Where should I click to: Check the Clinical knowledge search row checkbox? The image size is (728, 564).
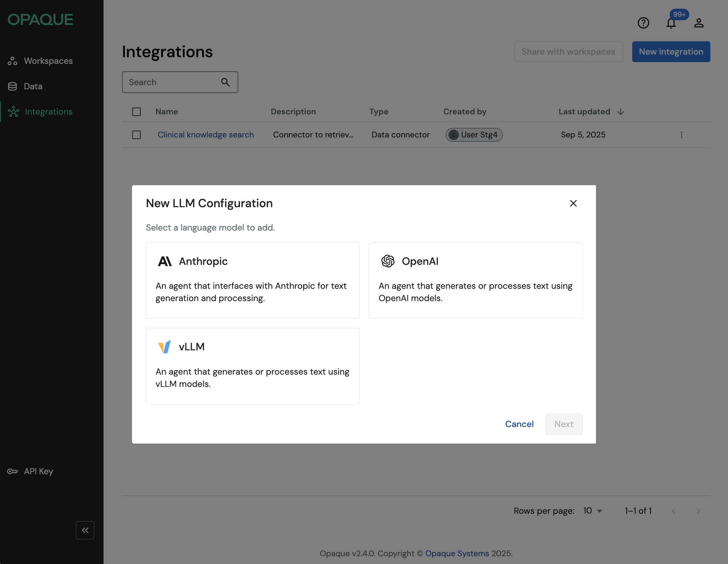[x=136, y=135]
